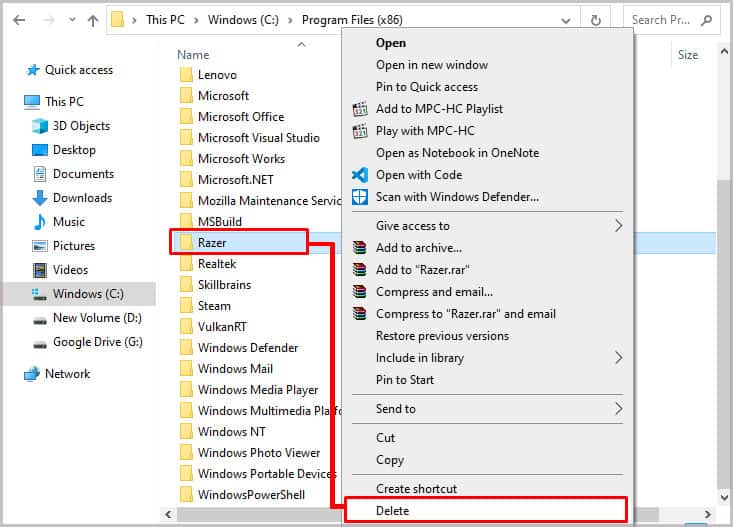Choose Restore previous versions

coord(442,336)
